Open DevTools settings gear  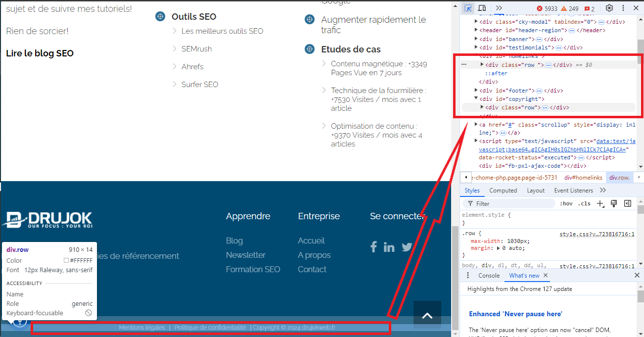click(x=609, y=8)
